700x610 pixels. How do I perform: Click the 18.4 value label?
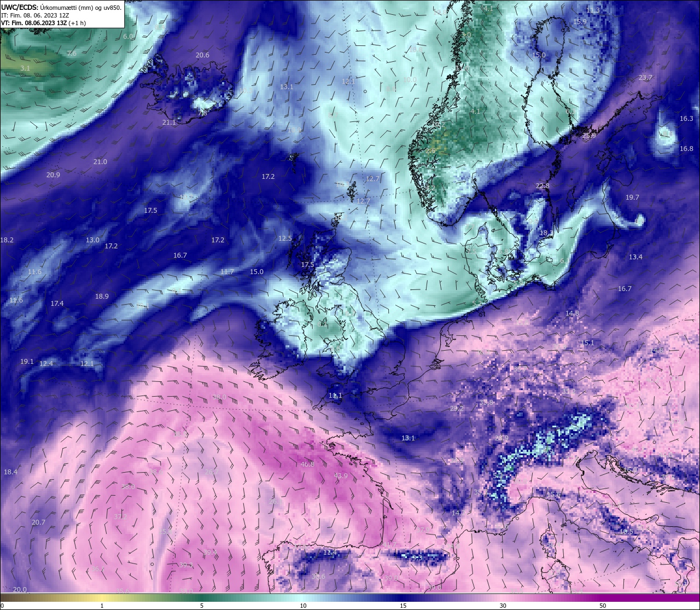click(x=10, y=472)
